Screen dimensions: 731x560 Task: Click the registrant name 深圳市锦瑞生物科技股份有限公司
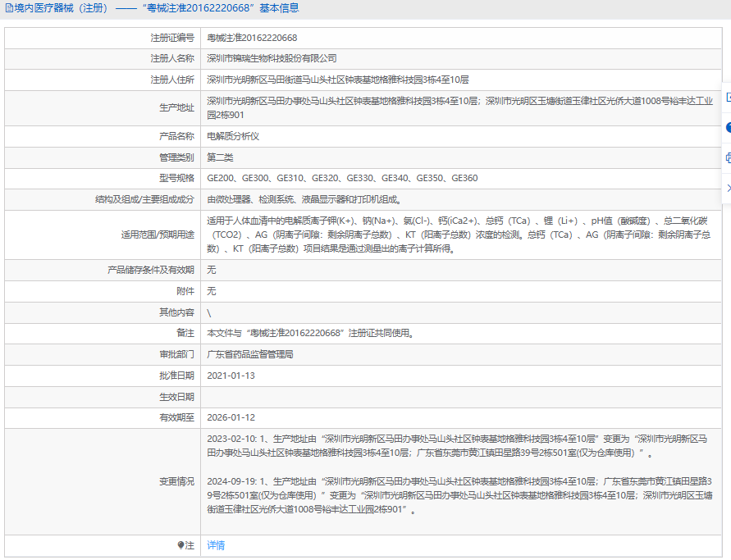pos(272,59)
